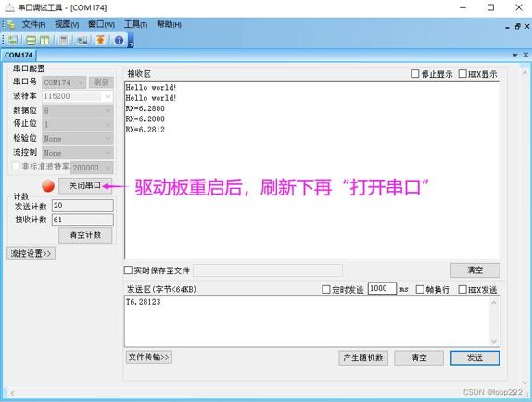Open the 文件(F) menu
The width and height of the screenshot is (532, 402).
tap(33, 24)
